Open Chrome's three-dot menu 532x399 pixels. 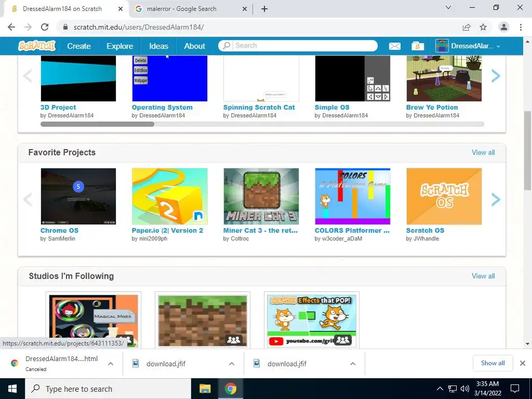[521, 27]
